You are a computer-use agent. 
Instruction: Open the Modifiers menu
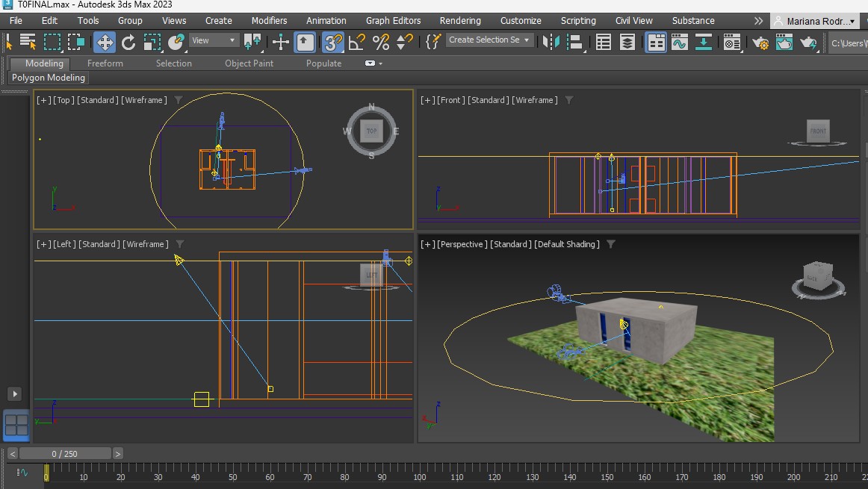269,21
